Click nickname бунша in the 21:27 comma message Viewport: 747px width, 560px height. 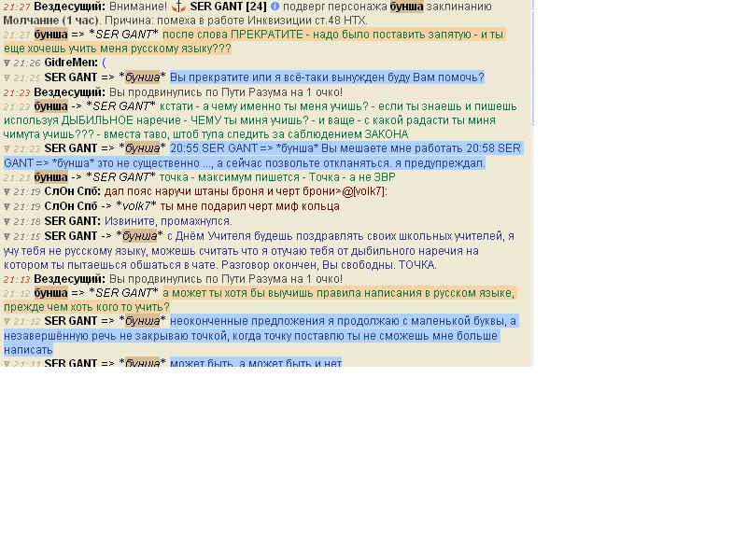coord(50,35)
